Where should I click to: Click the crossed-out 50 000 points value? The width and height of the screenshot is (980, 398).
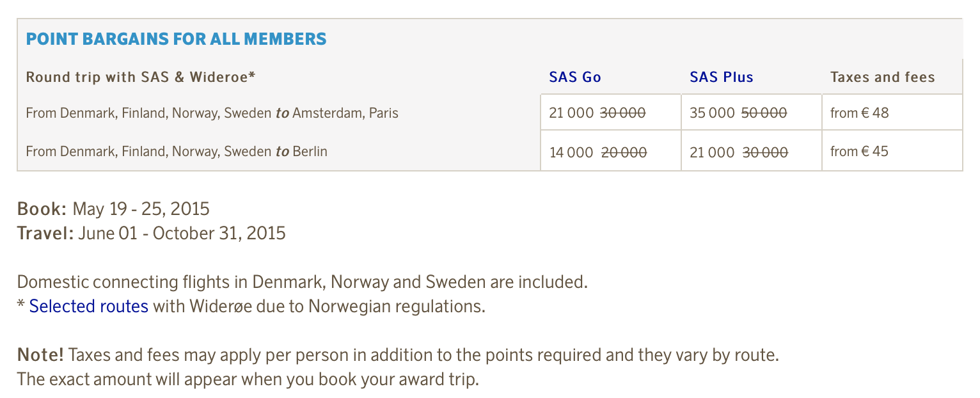[x=764, y=113]
